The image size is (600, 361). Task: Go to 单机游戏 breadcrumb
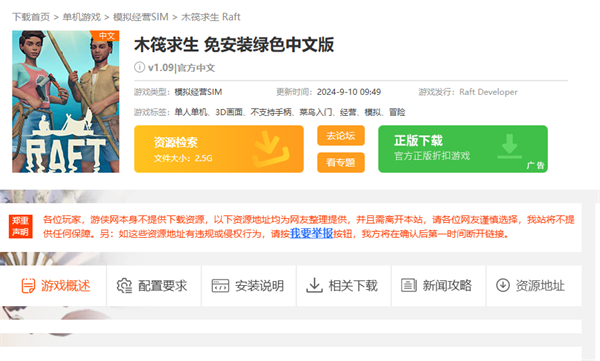click(x=82, y=17)
